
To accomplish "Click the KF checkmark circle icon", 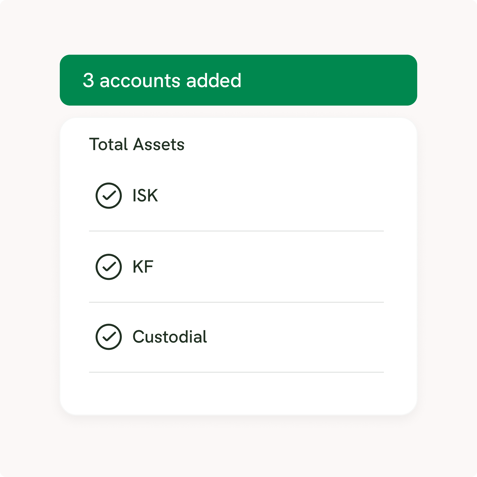I will [108, 267].
